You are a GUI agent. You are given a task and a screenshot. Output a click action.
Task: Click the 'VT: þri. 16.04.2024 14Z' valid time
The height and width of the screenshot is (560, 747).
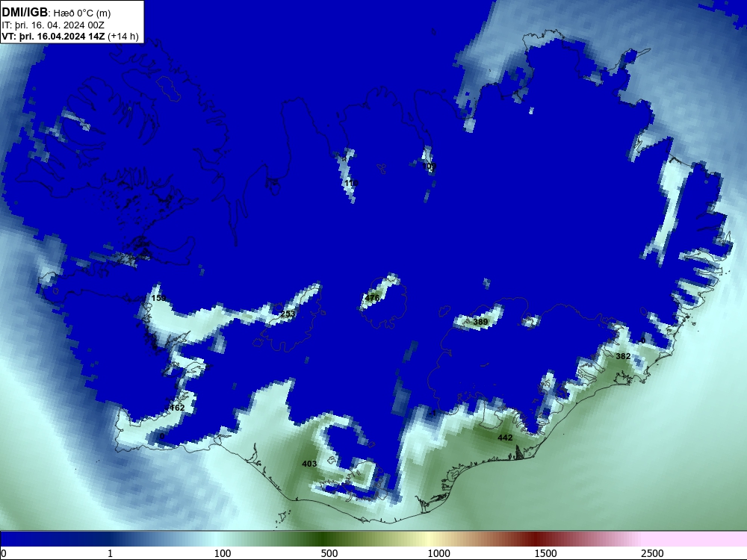53,37
